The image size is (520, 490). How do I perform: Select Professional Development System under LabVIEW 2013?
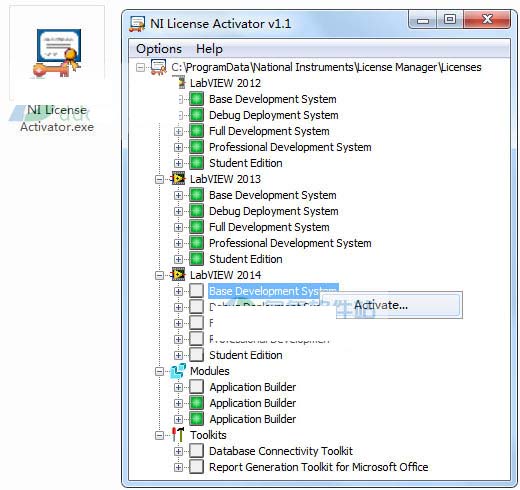[290, 243]
